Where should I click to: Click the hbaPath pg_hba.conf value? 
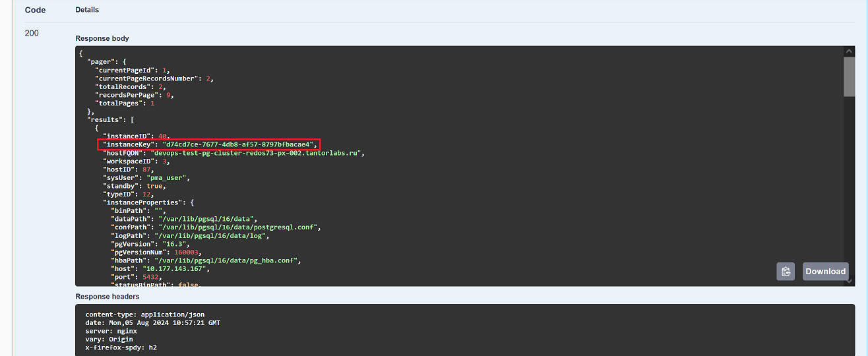click(x=228, y=260)
